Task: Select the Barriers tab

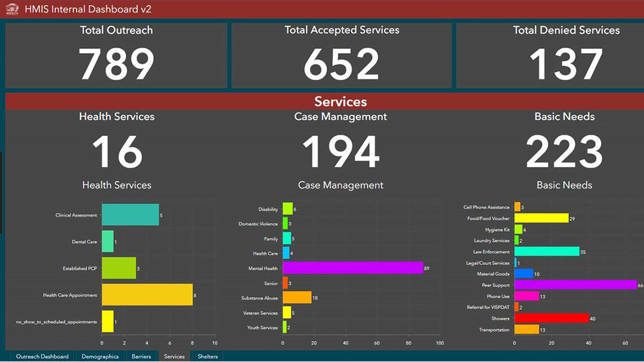Action: click(x=141, y=356)
